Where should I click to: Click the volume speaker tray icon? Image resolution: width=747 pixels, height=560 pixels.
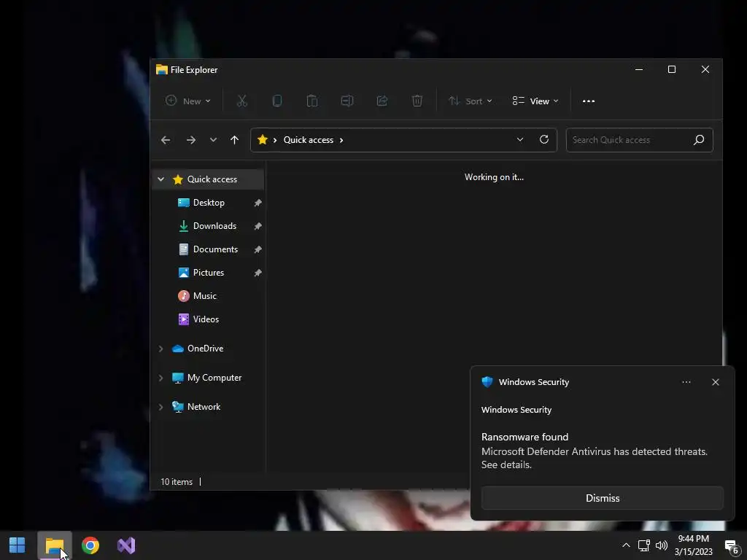pos(661,545)
